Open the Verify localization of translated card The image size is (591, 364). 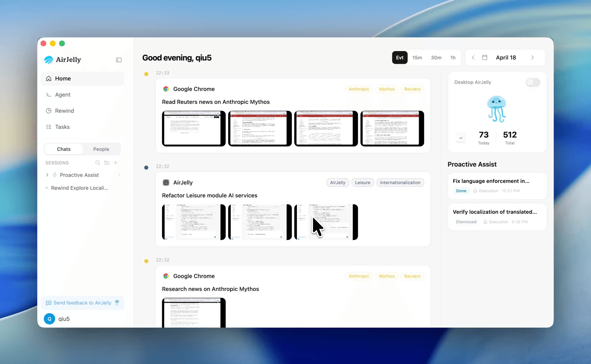[x=497, y=217]
